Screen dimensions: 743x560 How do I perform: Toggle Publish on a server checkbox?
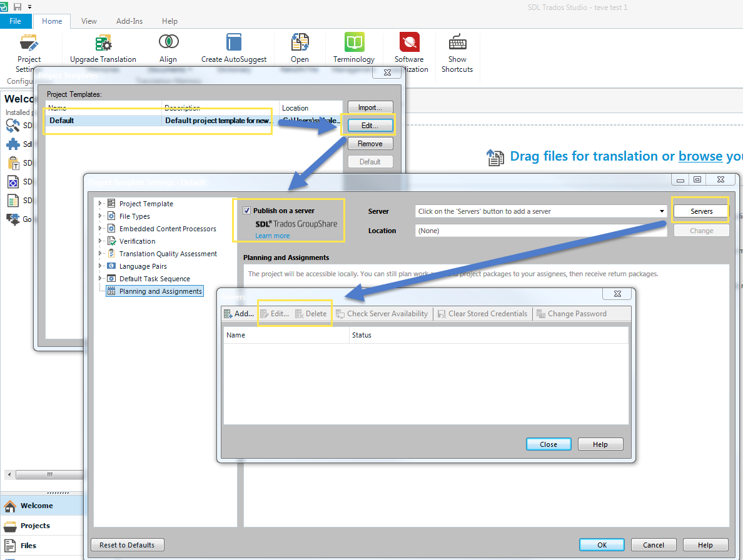247,210
